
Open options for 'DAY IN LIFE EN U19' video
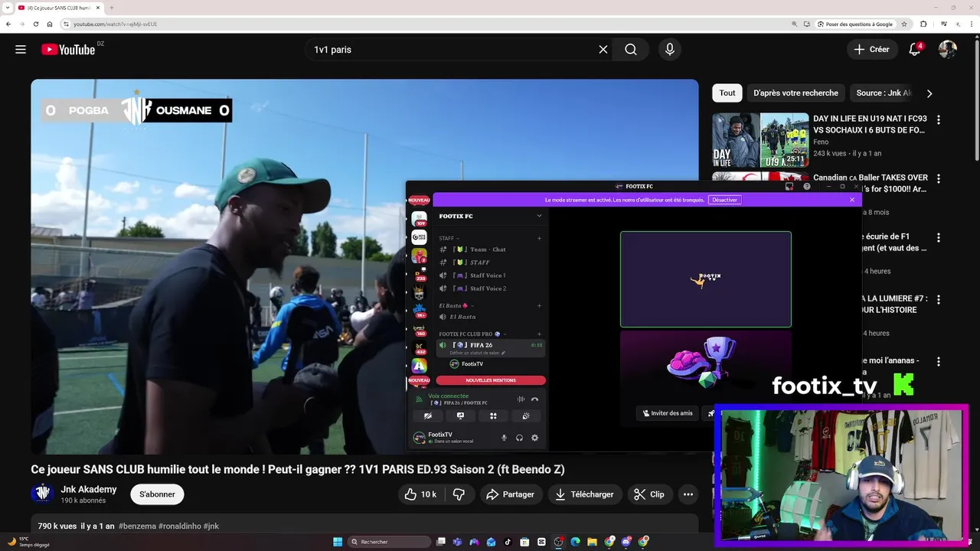(x=939, y=120)
